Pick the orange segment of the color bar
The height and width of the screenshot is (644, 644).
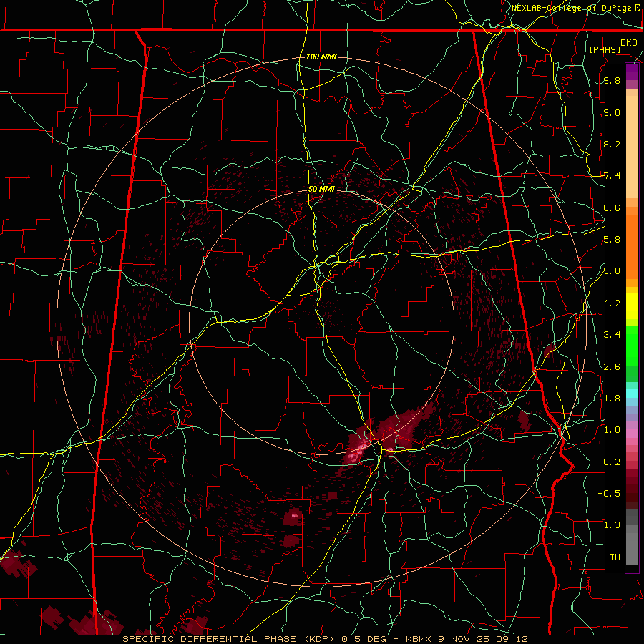point(632,247)
